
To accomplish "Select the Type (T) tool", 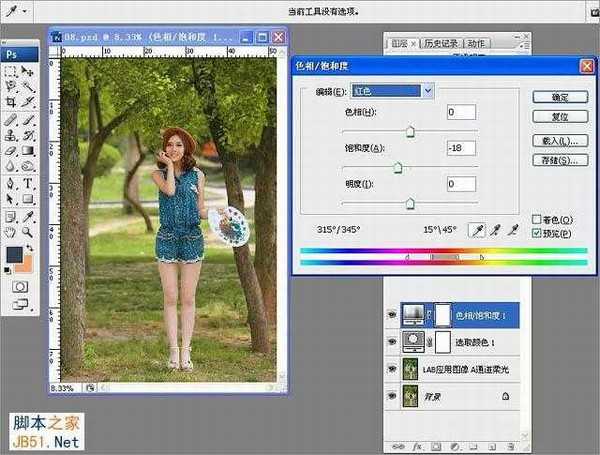I will (x=28, y=184).
